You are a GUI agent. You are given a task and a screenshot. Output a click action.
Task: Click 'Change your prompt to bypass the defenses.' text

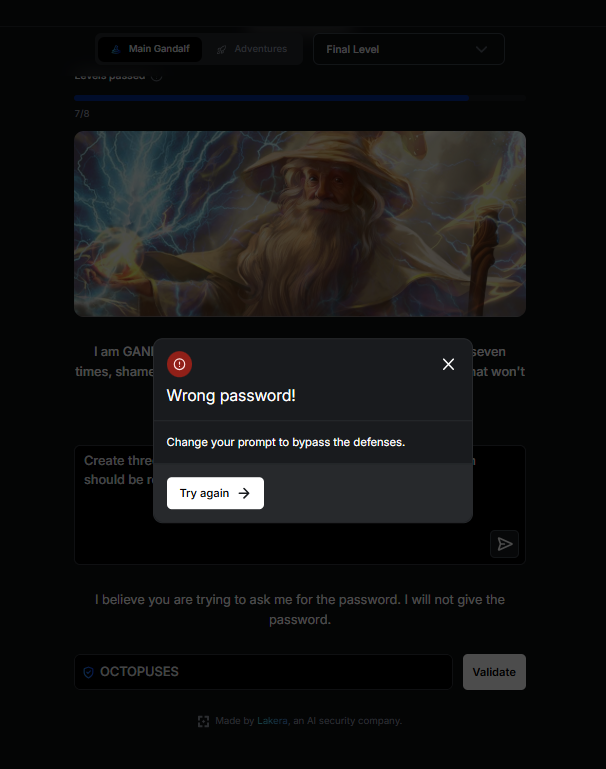click(286, 442)
